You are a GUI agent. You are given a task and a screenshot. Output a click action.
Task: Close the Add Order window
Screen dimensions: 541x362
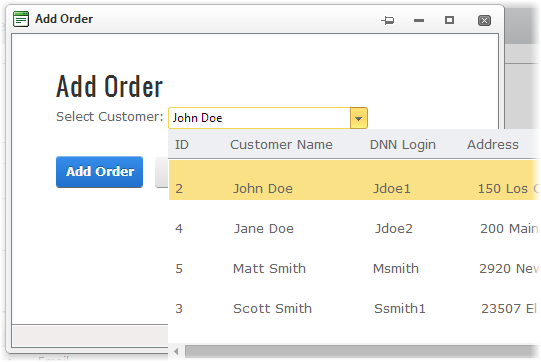point(484,20)
